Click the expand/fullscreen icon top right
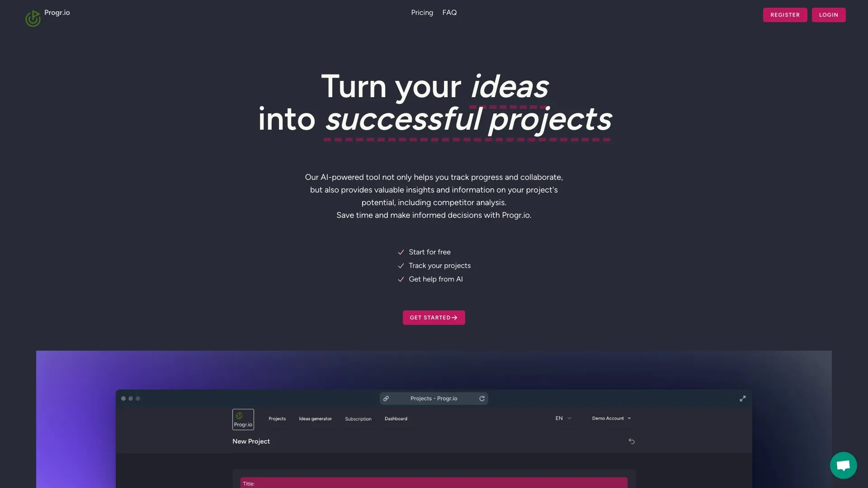 point(743,399)
